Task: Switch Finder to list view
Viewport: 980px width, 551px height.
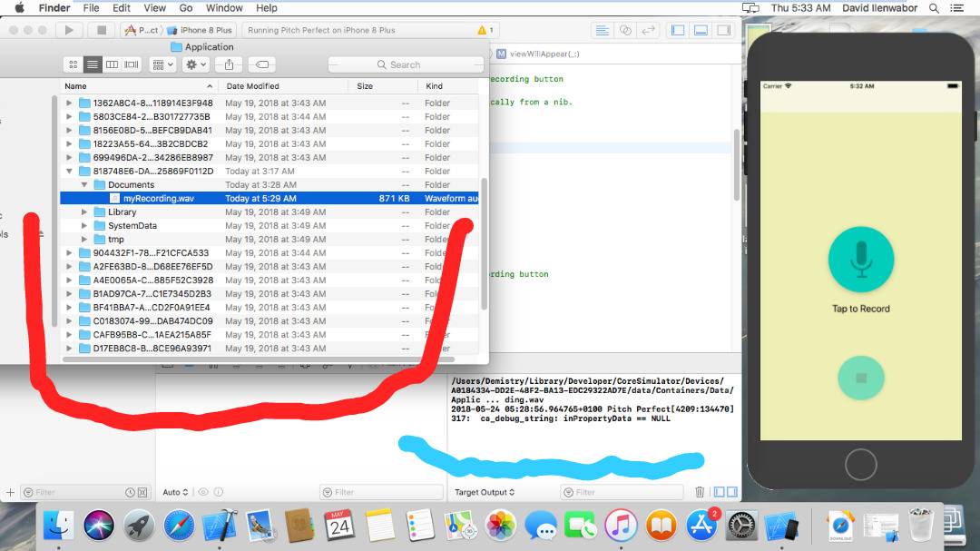Action: point(93,64)
